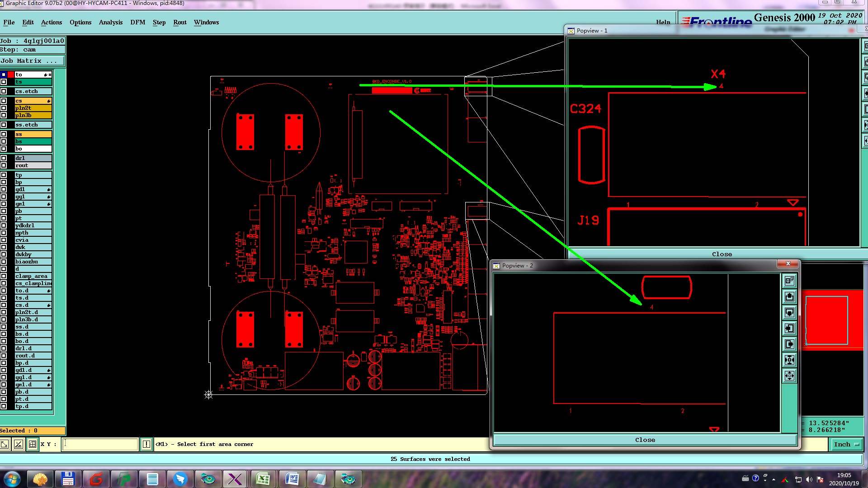868x488 pixels.
Task: Open the Analysis menu
Action: [110, 22]
